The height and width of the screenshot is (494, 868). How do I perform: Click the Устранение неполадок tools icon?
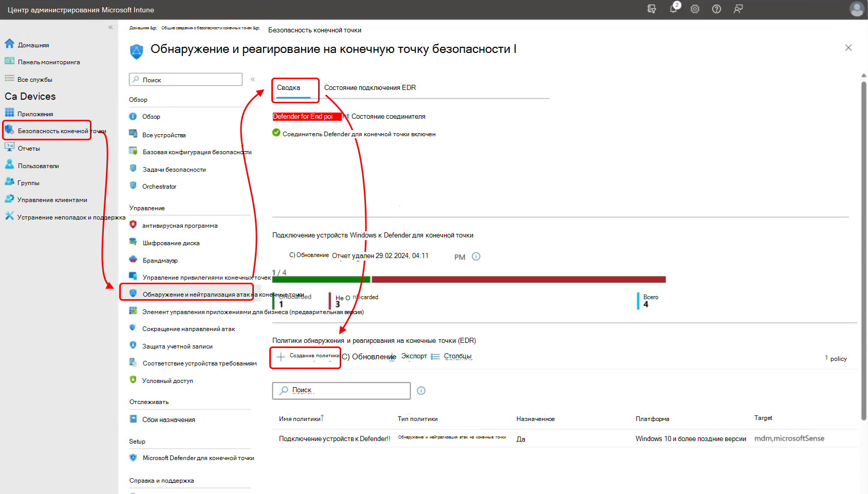pos(9,216)
